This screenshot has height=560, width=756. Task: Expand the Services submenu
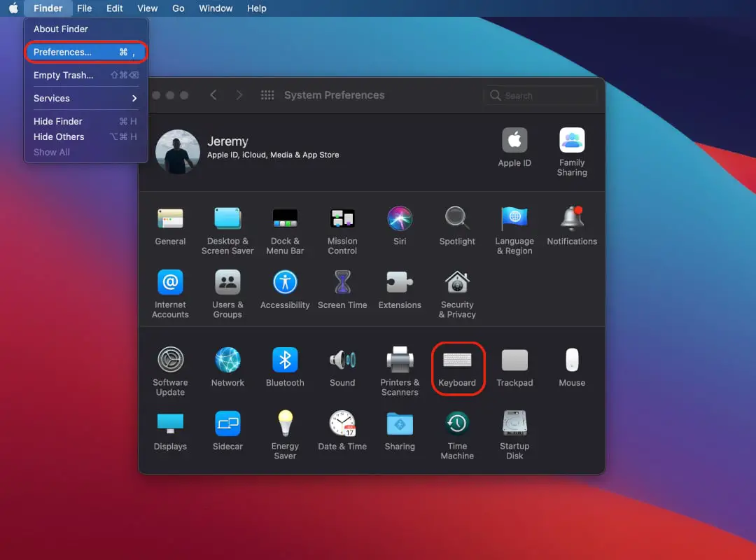click(x=86, y=99)
